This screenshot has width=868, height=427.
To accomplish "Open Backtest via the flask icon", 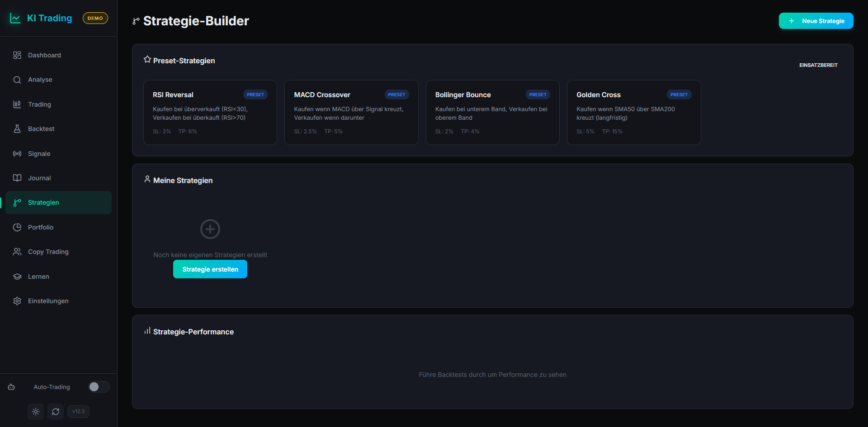I will [x=17, y=129].
